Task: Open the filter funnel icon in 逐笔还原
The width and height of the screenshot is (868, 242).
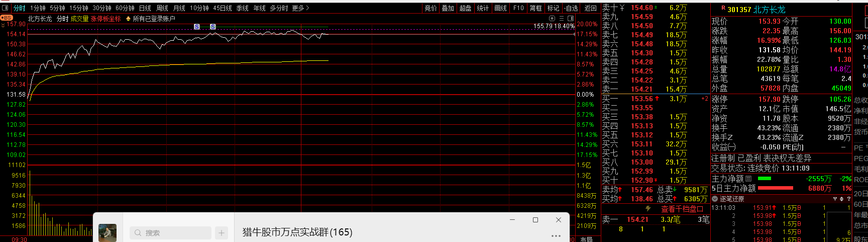Action: click(x=835, y=199)
